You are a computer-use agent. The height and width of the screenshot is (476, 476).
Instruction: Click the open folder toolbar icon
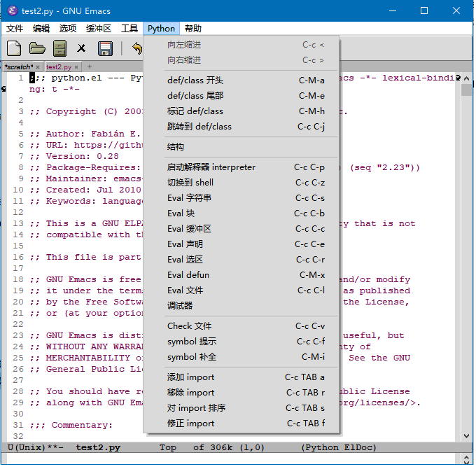[x=37, y=48]
